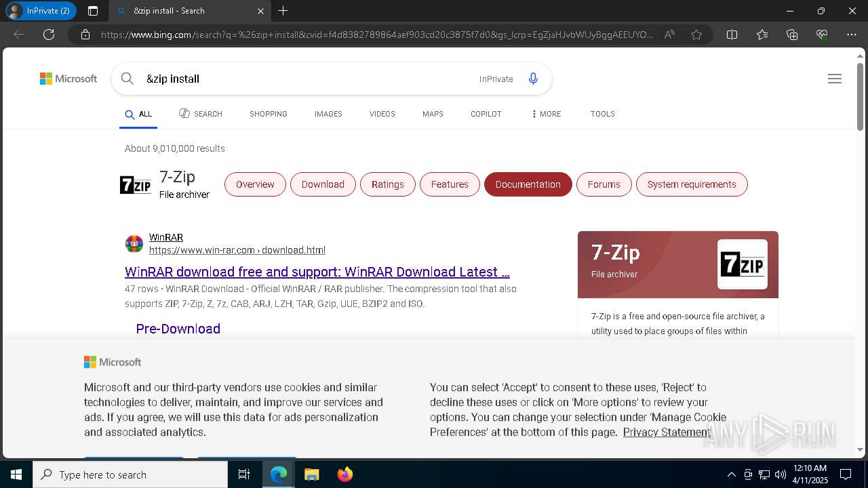Select the System requirements pill
Viewport: 868px width, 488px height.
point(692,184)
